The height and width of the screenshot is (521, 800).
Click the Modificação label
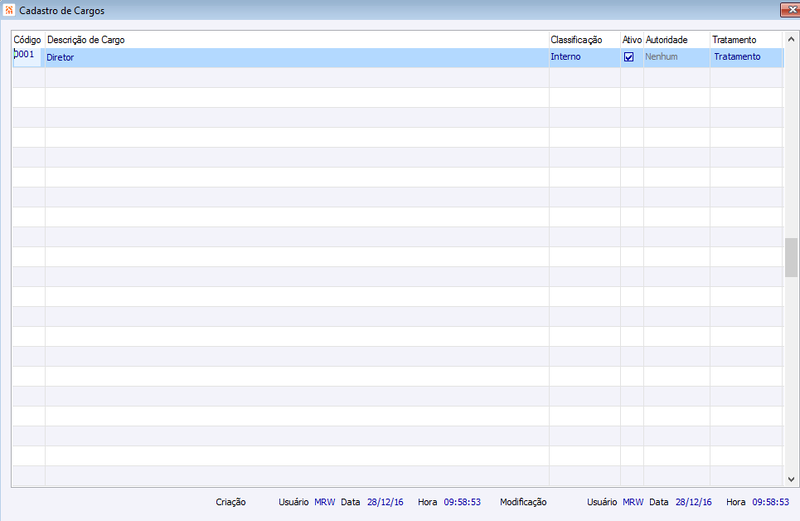click(x=523, y=502)
